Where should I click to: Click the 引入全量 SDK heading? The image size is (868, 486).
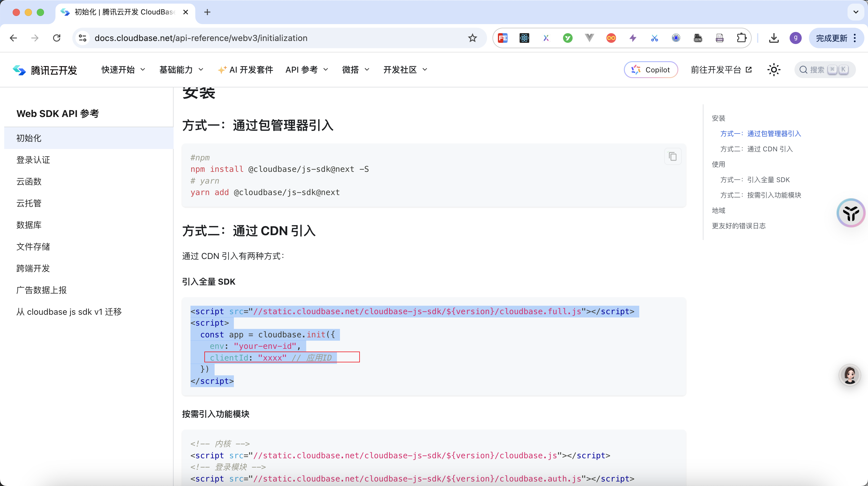(209, 282)
